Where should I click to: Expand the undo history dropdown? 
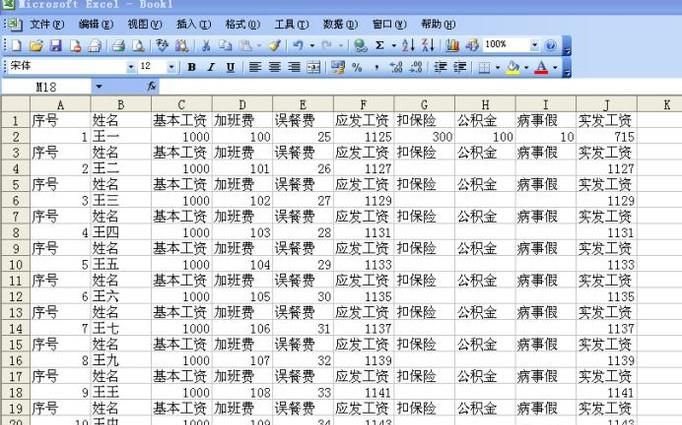312,45
